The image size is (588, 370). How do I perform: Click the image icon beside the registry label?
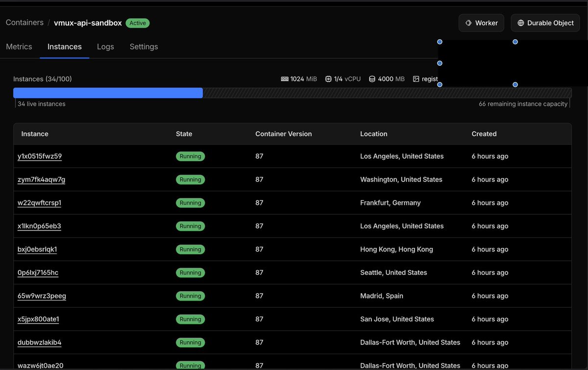[x=416, y=79]
